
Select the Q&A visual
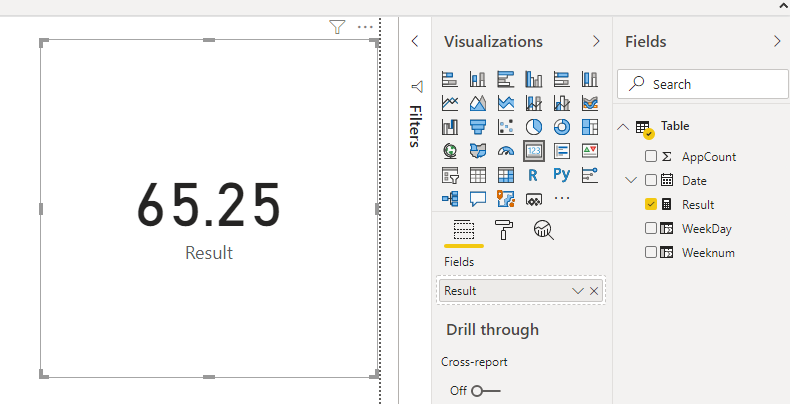[478, 199]
